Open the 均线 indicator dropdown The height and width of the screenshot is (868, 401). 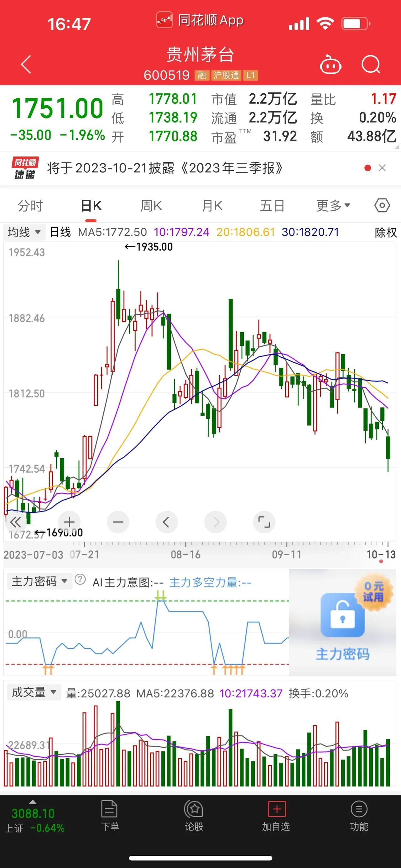[x=24, y=232]
